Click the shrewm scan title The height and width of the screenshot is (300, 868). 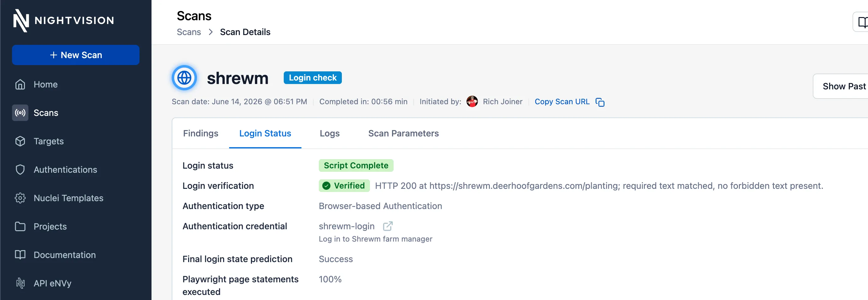pyautogui.click(x=238, y=78)
